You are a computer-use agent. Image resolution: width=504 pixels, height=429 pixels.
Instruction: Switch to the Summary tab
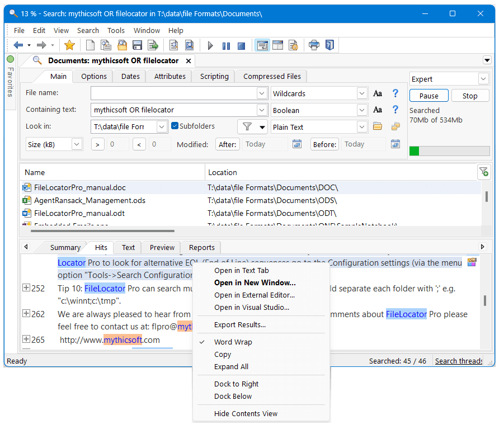click(x=65, y=247)
